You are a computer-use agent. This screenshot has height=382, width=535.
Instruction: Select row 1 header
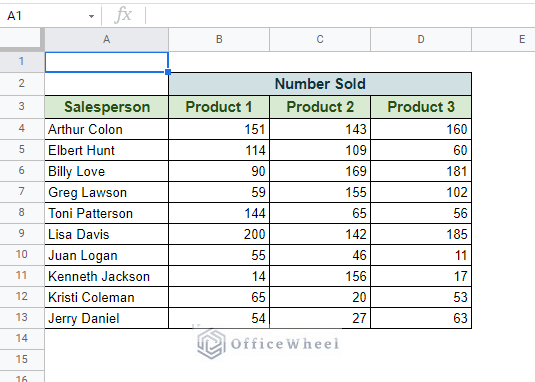[x=22, y=62]
